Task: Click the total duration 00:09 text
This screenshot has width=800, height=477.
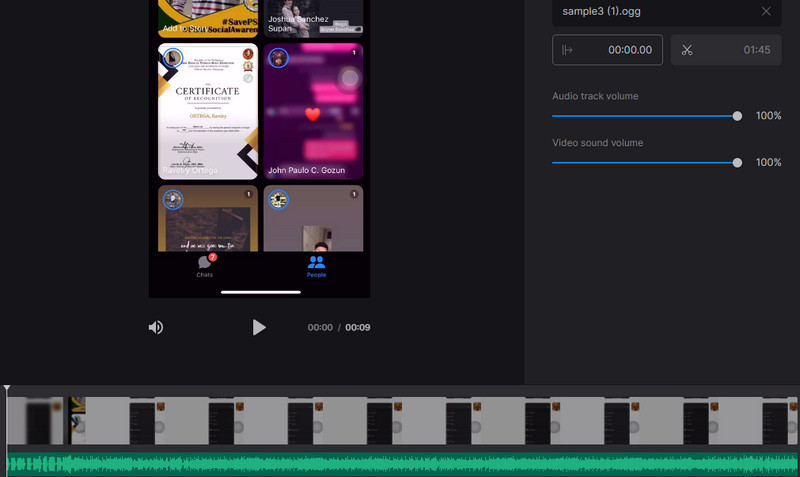Action: (358, 328)
